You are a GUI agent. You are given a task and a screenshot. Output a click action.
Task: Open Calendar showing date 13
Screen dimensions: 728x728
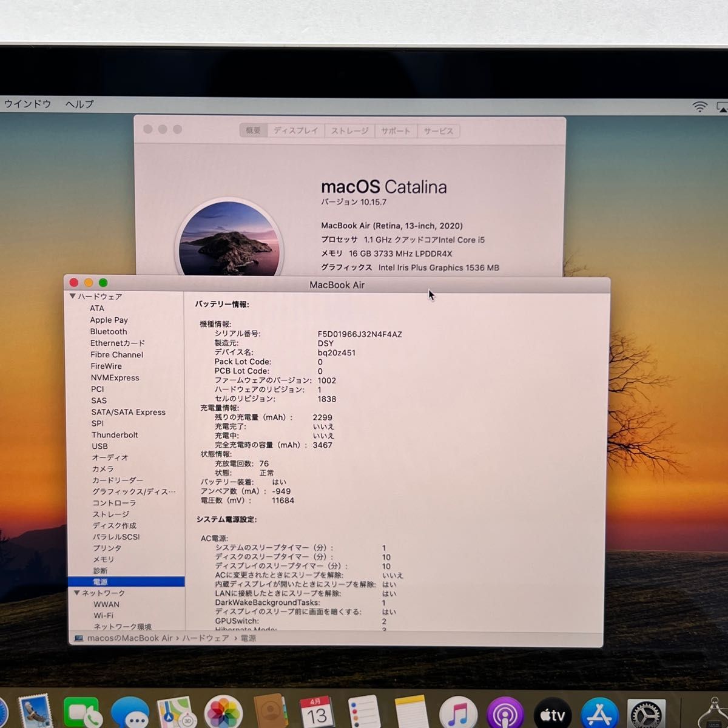(317, 712)
